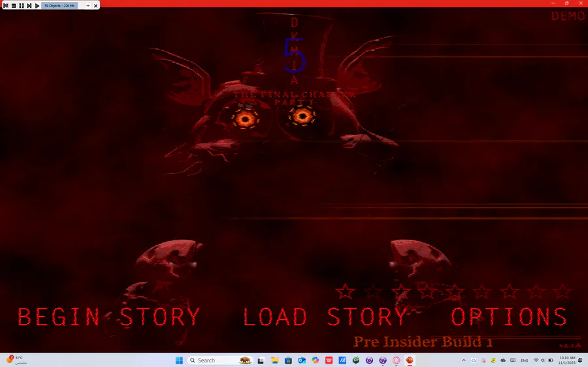Open the ENG language switcher
588x367 pixels.
pyautogui.click(x=524, y=360)
